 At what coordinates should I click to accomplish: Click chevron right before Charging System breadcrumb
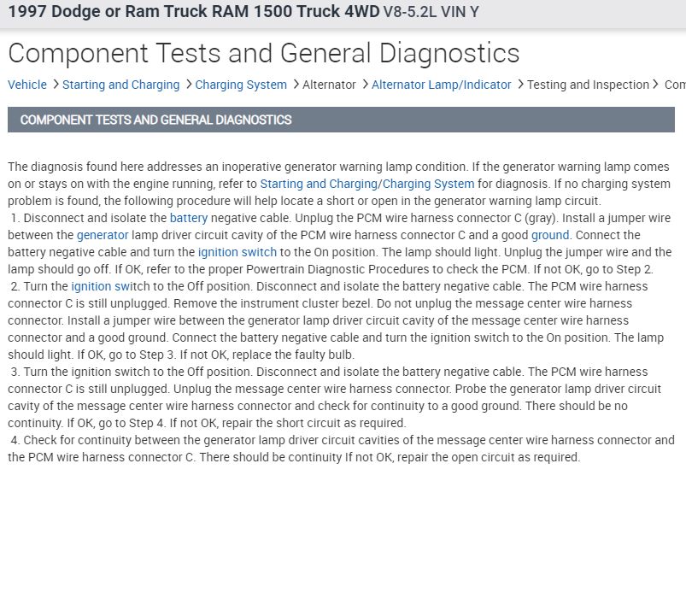pos(188,85)
